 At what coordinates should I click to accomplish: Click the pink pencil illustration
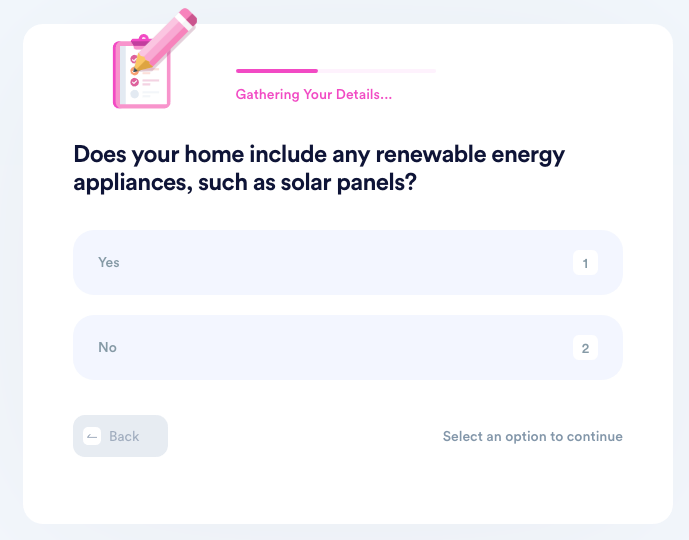pos(165,40)
